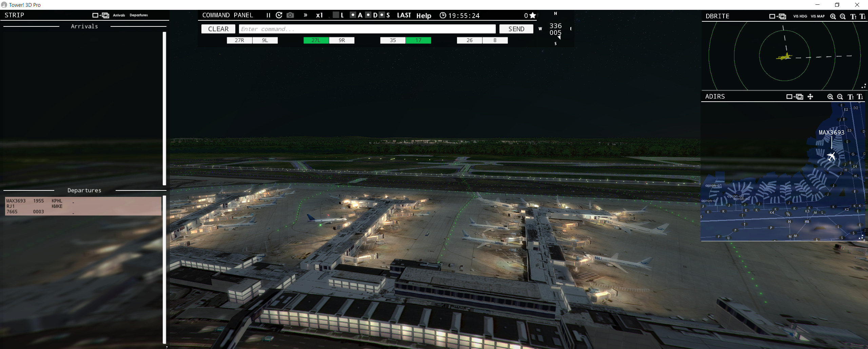Show VIS MAP on the DBRITE display

[818, 16]
